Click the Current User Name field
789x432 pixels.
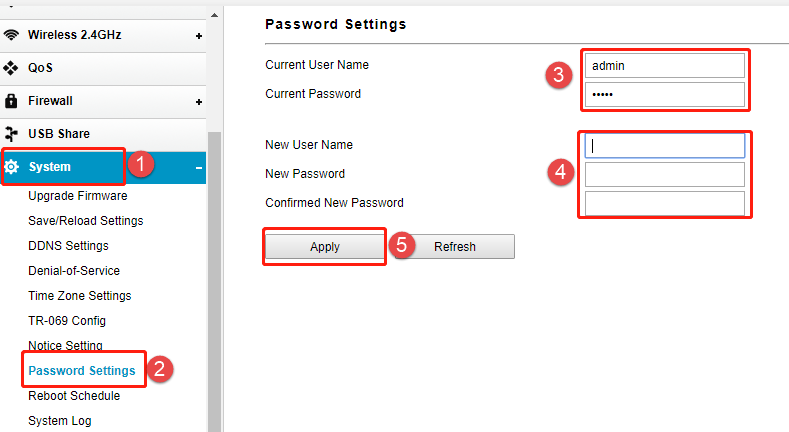coord(664,66)
